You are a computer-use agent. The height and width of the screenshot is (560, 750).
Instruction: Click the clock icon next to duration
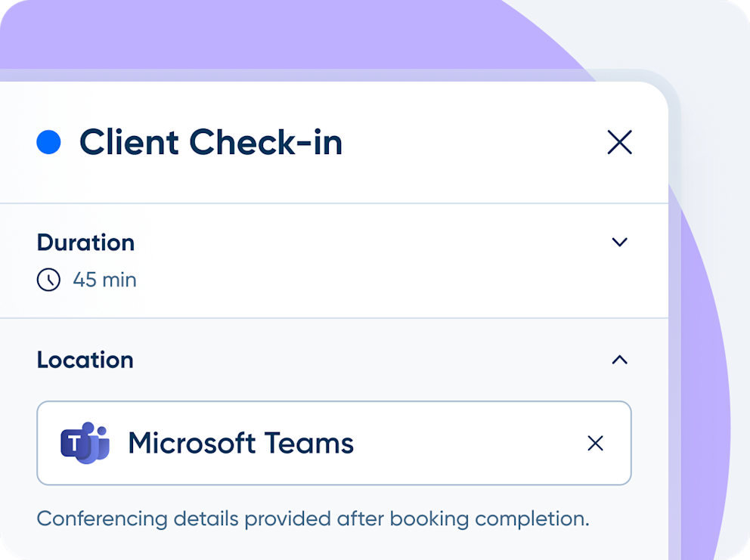point(47,280)
